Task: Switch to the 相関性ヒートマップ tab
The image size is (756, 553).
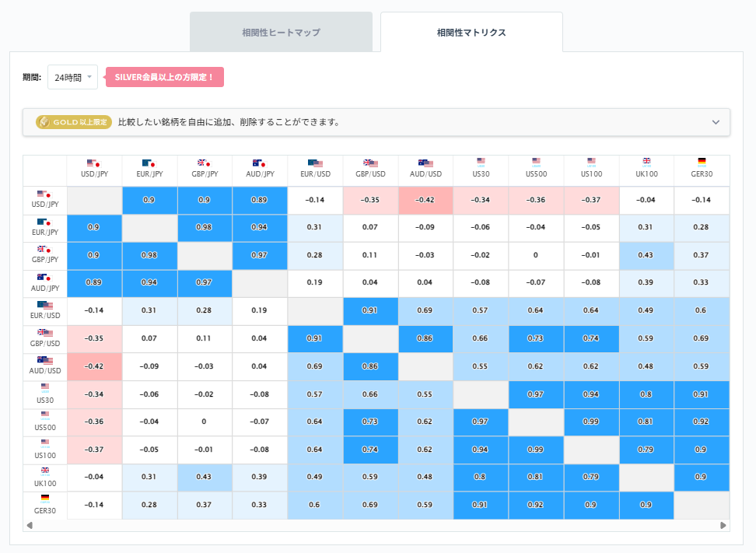Action: tap(281, 31)
